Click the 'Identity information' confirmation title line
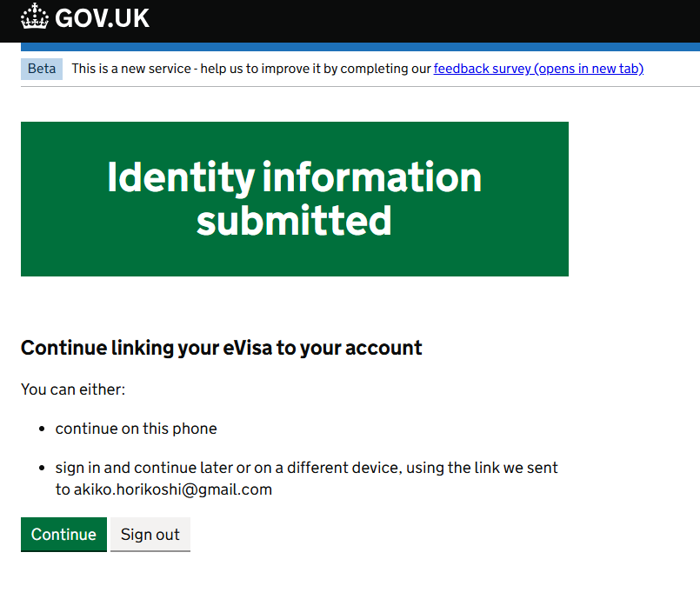 tap(294, 177)
